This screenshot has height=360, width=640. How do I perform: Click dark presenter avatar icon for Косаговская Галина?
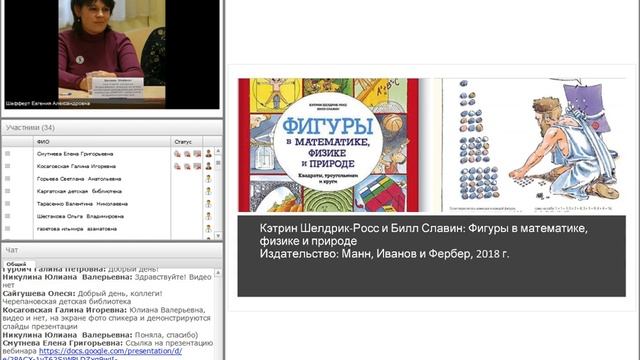209,166
